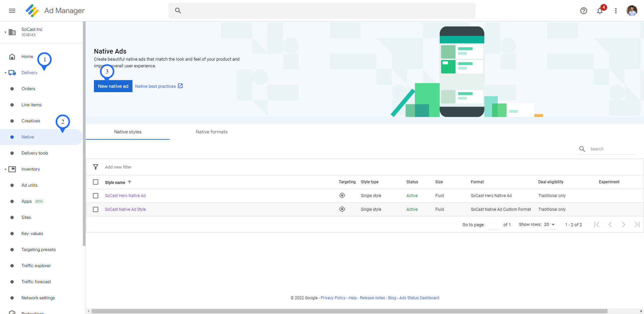Check the select-all styles checkbox
The height and width of the screenshot is (314, 644).
tap(96, 182)
